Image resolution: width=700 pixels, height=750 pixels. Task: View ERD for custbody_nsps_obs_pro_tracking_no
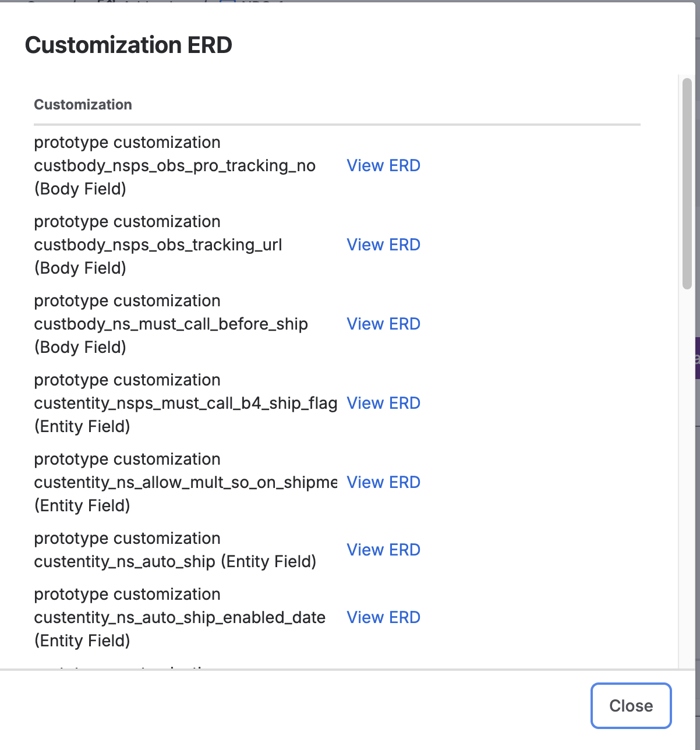(x=383, y=165)
